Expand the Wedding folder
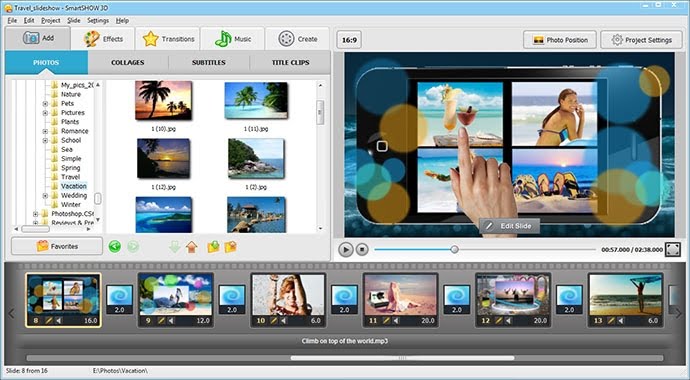The image size is (690, 380). pos(45,196)
